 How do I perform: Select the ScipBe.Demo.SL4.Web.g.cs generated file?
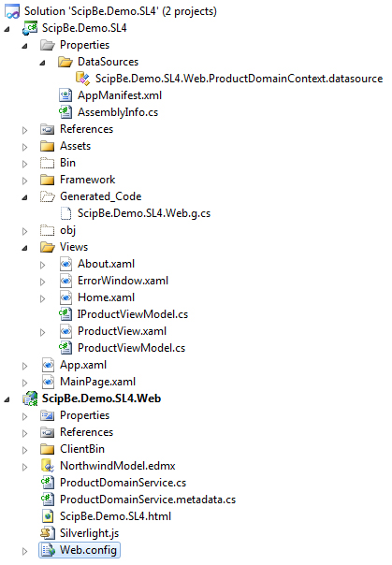coord(144,213)
